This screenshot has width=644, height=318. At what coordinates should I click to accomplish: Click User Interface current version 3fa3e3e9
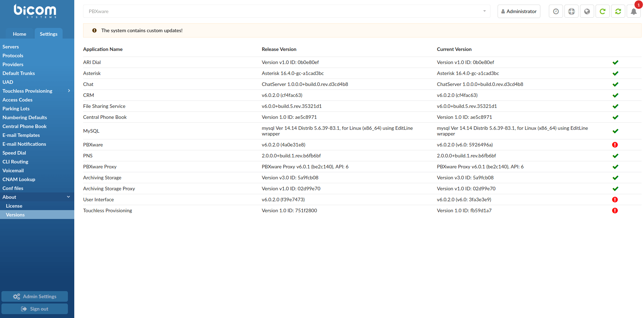point(464,200)
